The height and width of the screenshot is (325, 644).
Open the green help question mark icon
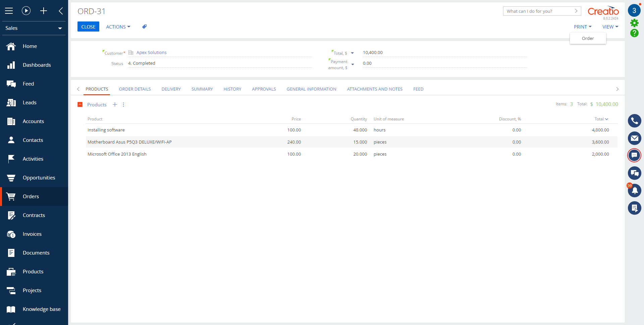634,33
